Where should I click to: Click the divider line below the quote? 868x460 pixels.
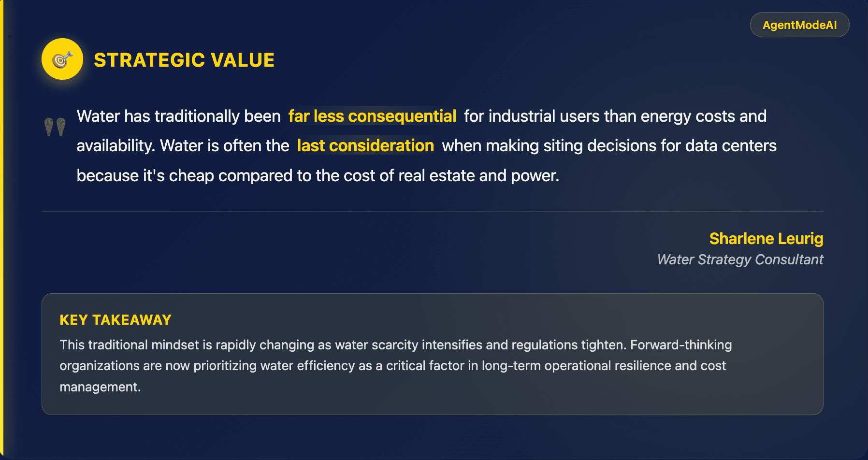click(433, 211)
